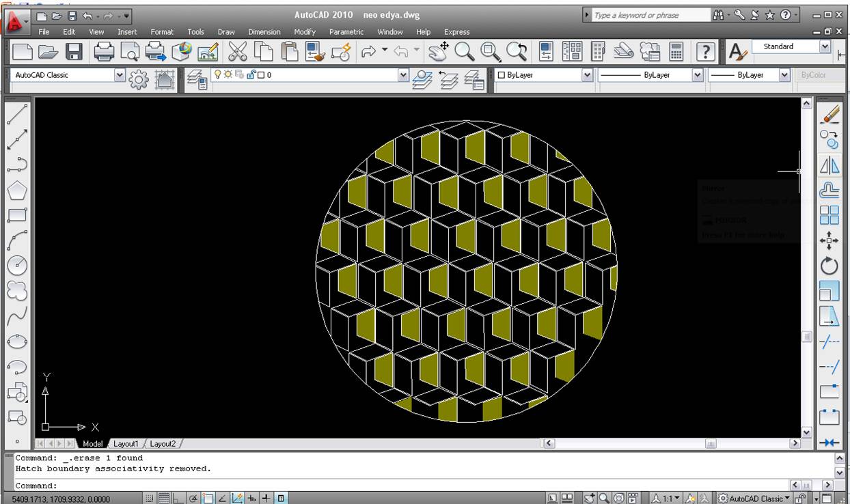Click the Cut scissors icon
Image resolution: width=850 pixels, height=504 pixels.
[237, 52]
